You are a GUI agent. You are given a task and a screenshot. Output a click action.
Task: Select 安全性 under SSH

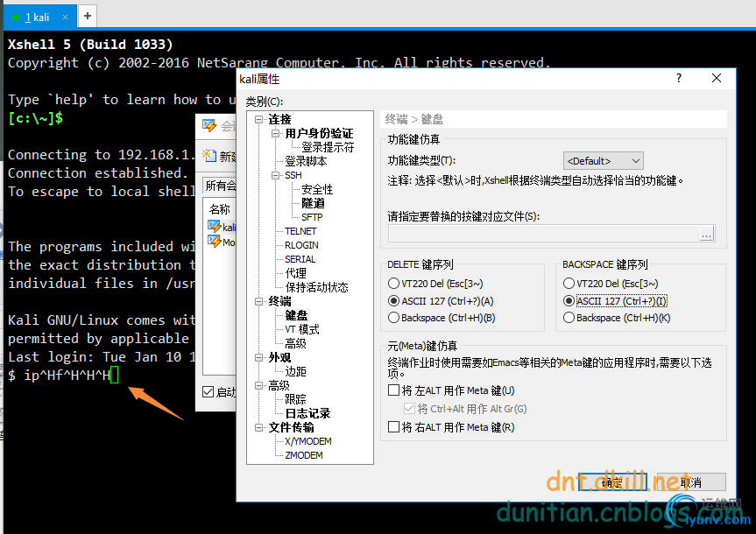tap(317, 189)
